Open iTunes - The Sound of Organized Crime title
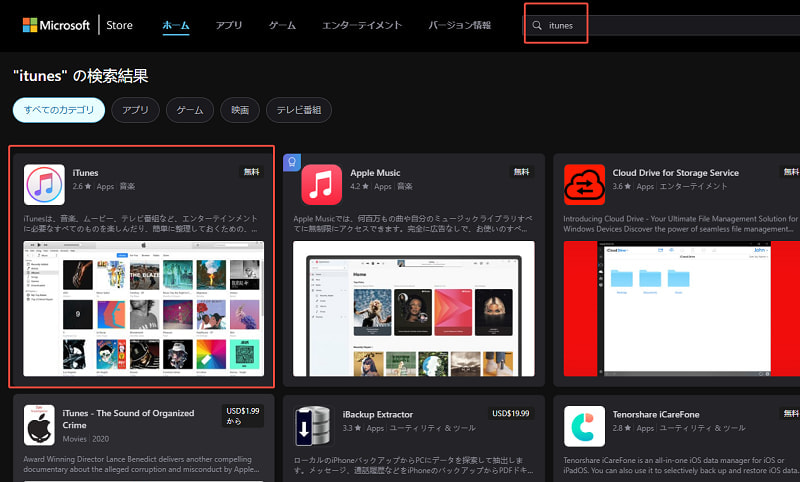Screen dimensions: 800x482 (x=128, y=419)
